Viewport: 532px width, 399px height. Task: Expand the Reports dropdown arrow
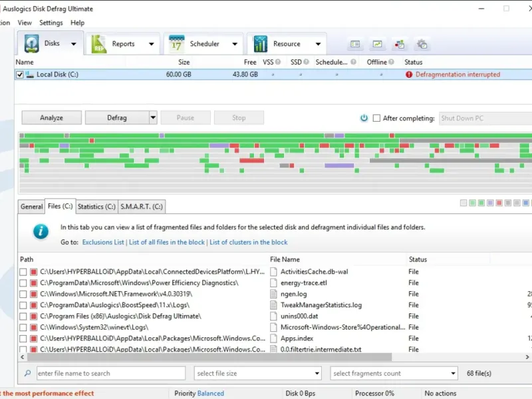152,44
